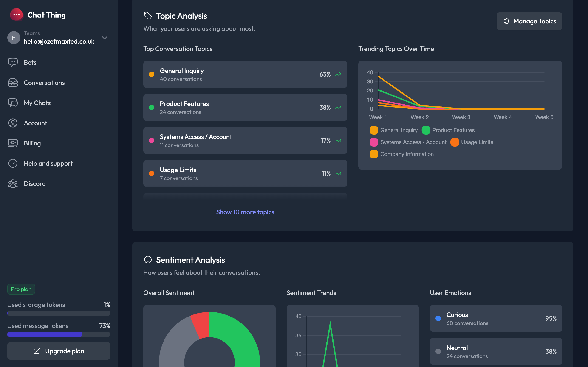Click the Chat Thing logo icon

pos(16,15)
